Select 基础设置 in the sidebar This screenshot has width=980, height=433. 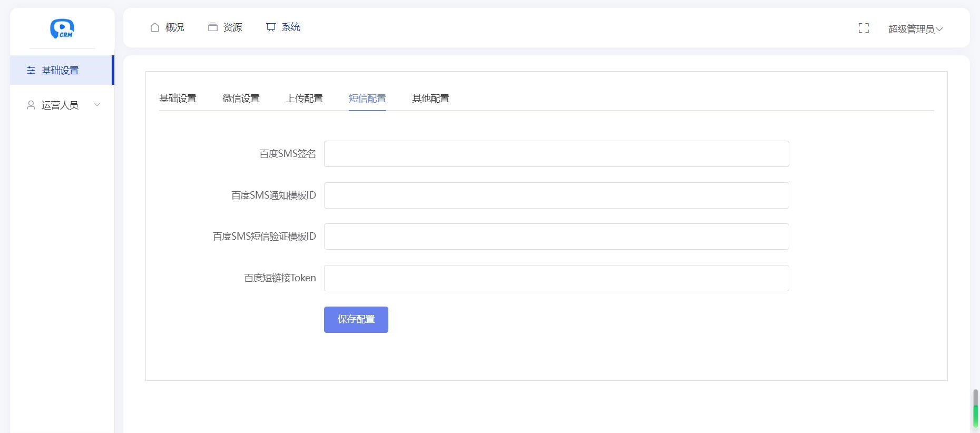(x=62, y=70)
